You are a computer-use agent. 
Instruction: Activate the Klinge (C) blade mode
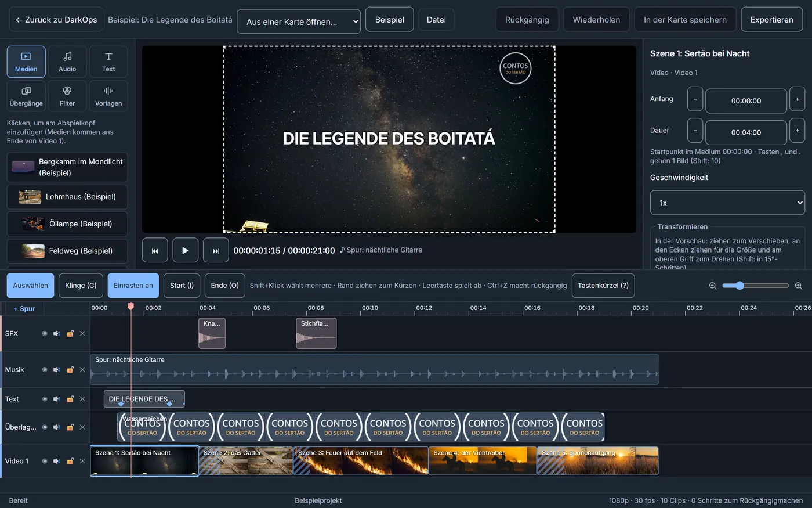tap(81, 286)
